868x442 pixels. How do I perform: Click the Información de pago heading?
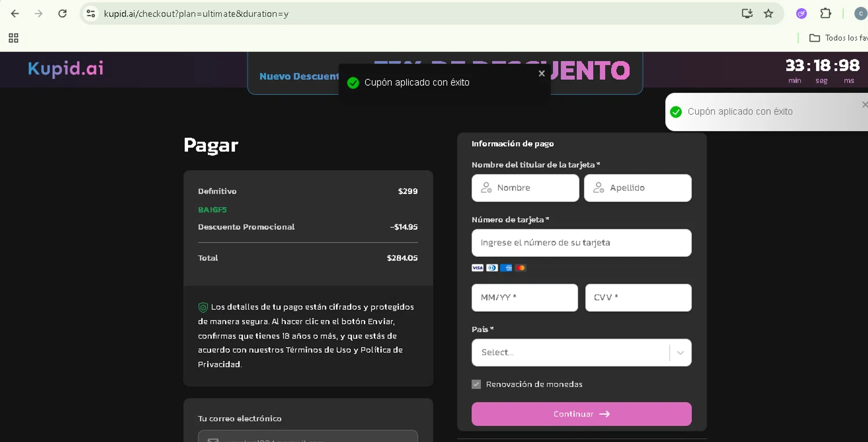click(x=513, y=143)
